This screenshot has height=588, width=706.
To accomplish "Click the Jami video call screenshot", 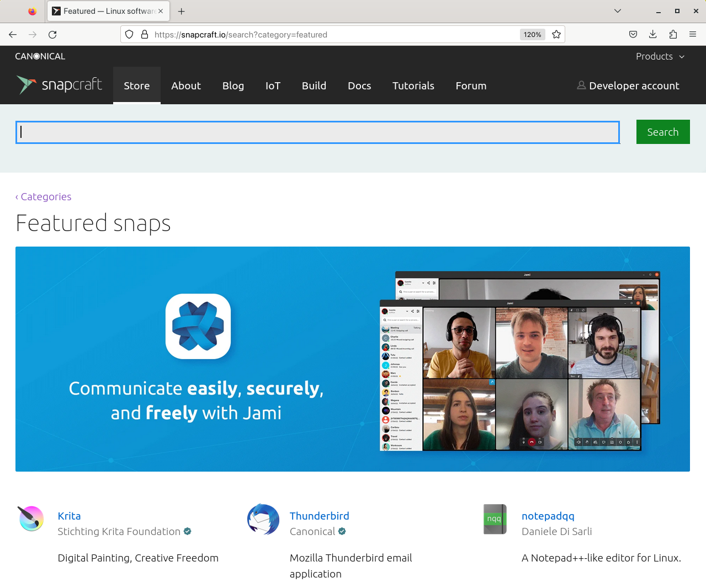I will tap(519, 361).
